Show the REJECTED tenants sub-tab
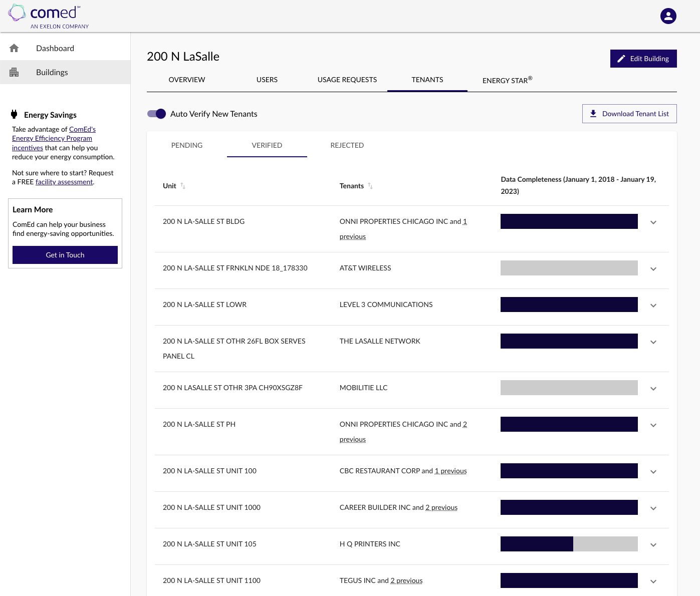 347,145
